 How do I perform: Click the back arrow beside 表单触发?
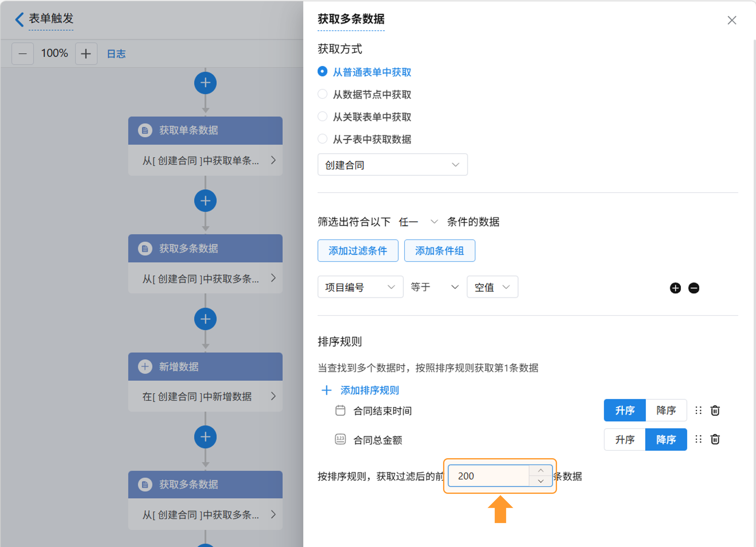[19, 19]
